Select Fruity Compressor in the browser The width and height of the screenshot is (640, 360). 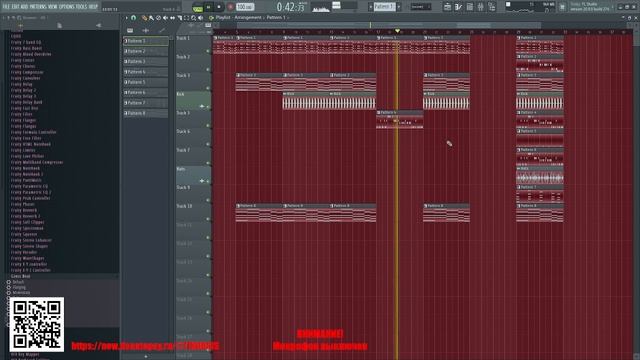[x=27, y=72]
